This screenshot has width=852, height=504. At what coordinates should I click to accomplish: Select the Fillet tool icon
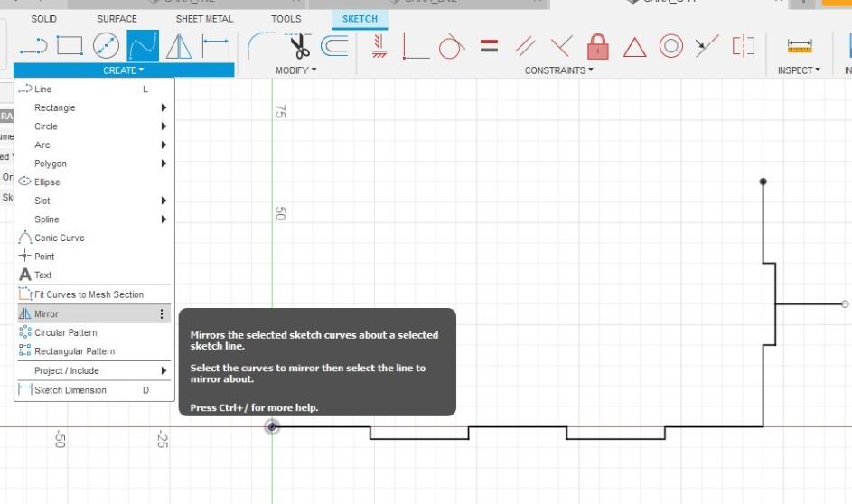(x=260, y=46)
